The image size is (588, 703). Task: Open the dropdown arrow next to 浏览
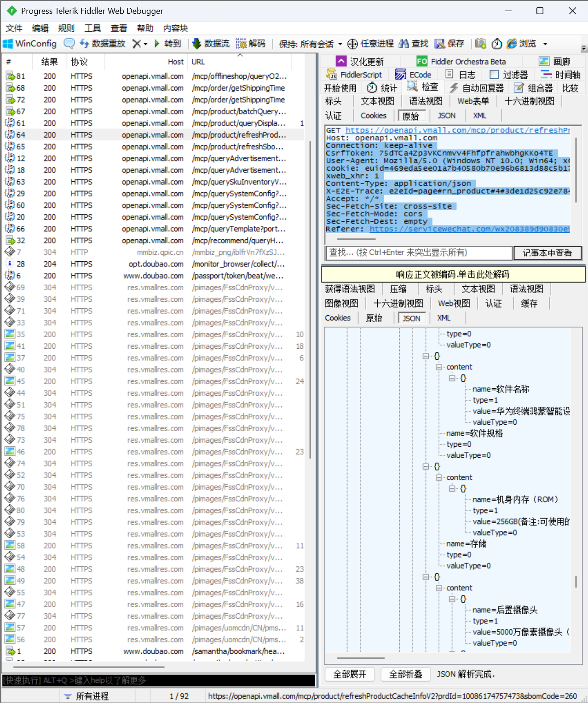(x=545, y=44)
